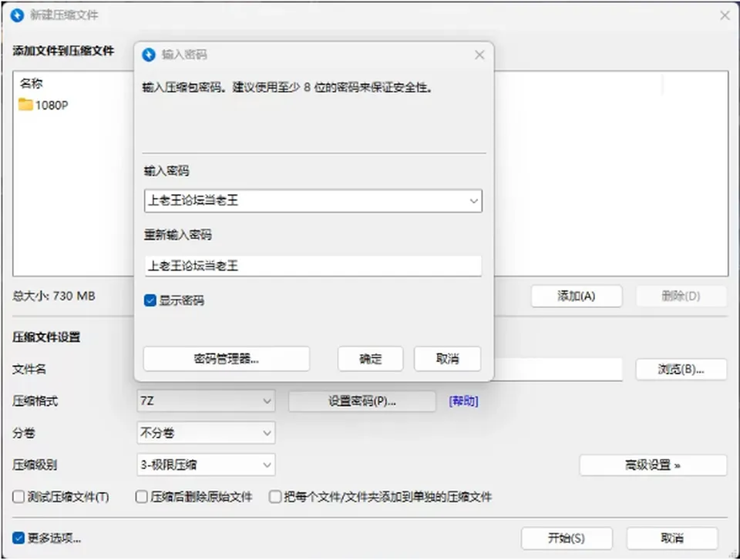Enable 测试压缩文件(T) checkbox
The height and width of the screenshot is (560, 740).
18,497
